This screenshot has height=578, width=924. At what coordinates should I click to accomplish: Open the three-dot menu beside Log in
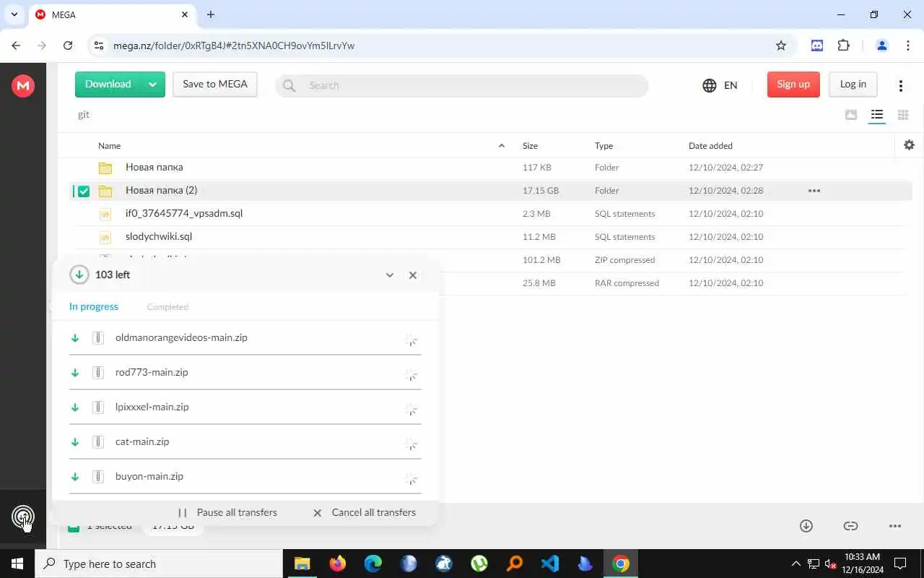[x=900, y=85]
